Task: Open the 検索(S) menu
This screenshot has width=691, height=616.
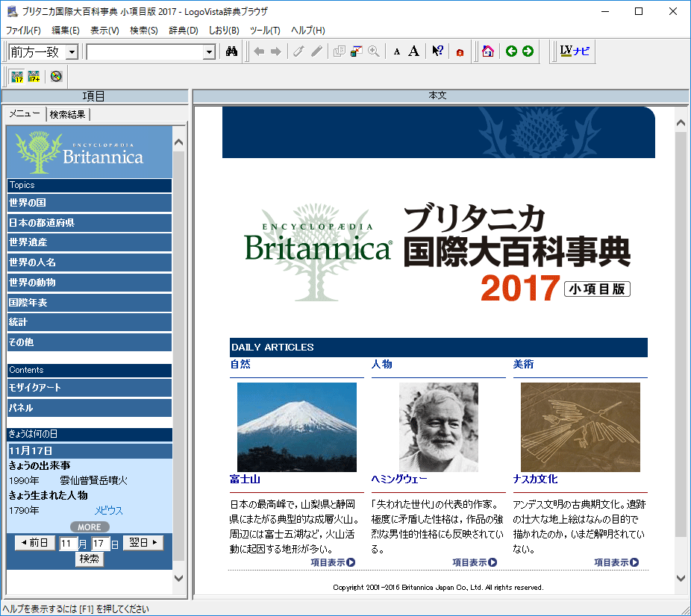Action: [144, 31]
